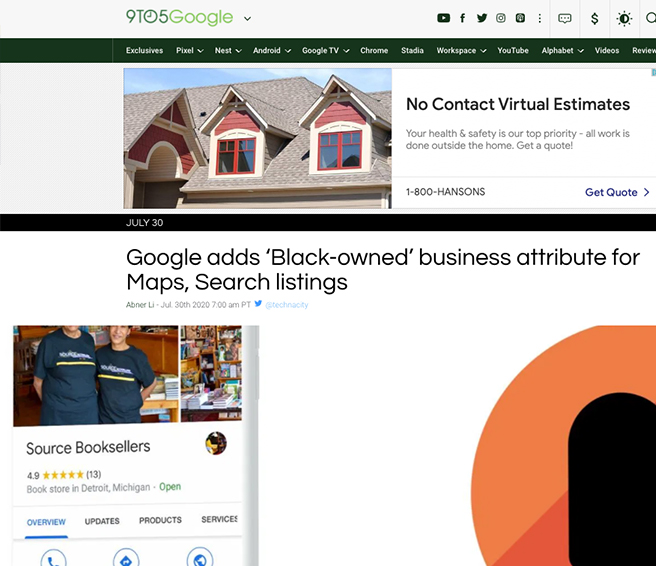
Task: Select the OVERVIEW tab
Action: 46,522
